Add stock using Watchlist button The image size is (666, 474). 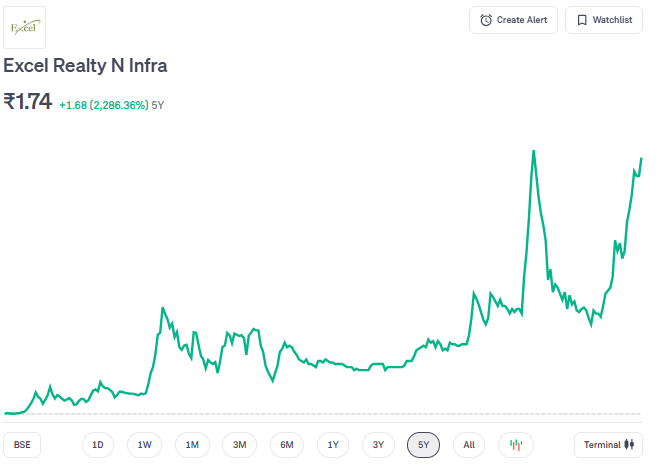604,20
